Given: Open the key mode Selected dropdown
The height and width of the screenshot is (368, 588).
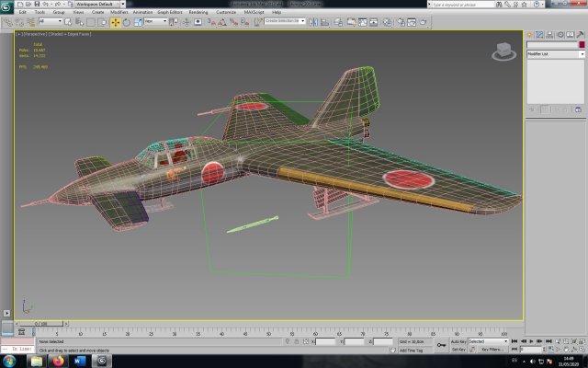Looking at the screenshot, I should 488,341.
